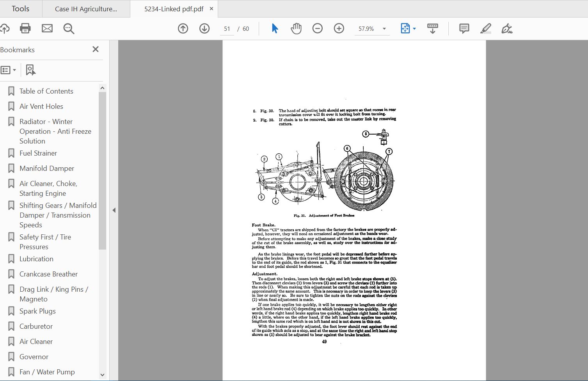The width and height of the screenshot is (588, 381).
Task: Open Table of Contents bookmark
Action: click(x=46, y=91)
